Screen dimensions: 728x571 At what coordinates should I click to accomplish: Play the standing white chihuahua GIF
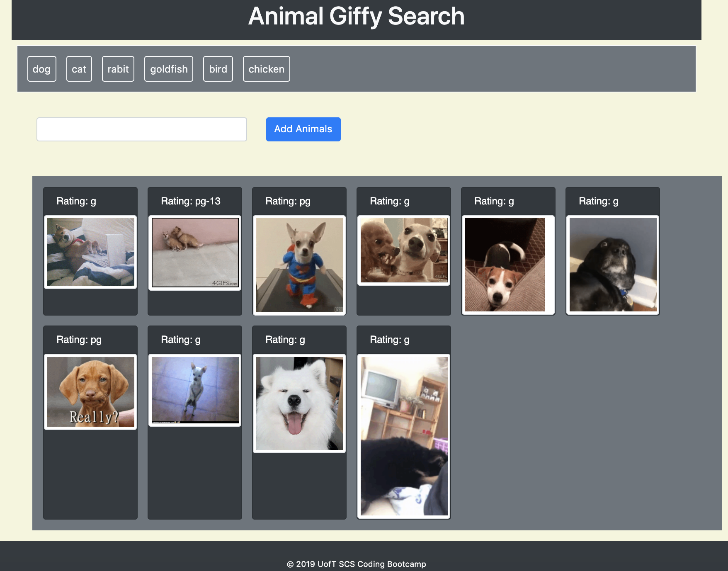[195, 390]
